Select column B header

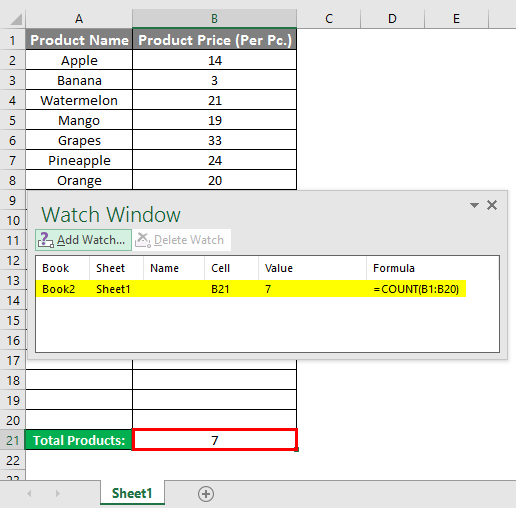[x=214, y=19]
